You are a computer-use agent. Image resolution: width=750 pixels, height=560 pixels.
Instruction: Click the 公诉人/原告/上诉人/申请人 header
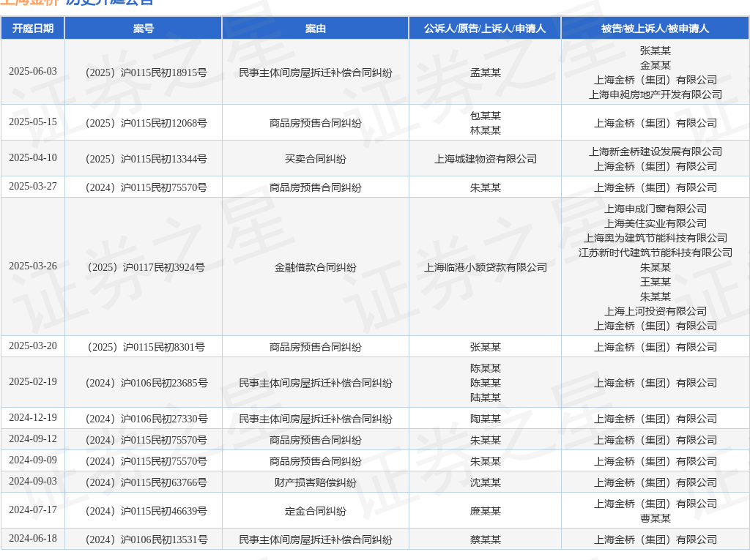(485, 29)
